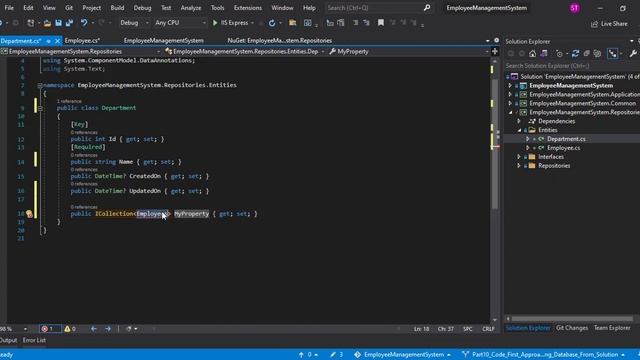Click the browser refresh icon in the toolbar
Screen dimensions: 640x360
point(271,23)
